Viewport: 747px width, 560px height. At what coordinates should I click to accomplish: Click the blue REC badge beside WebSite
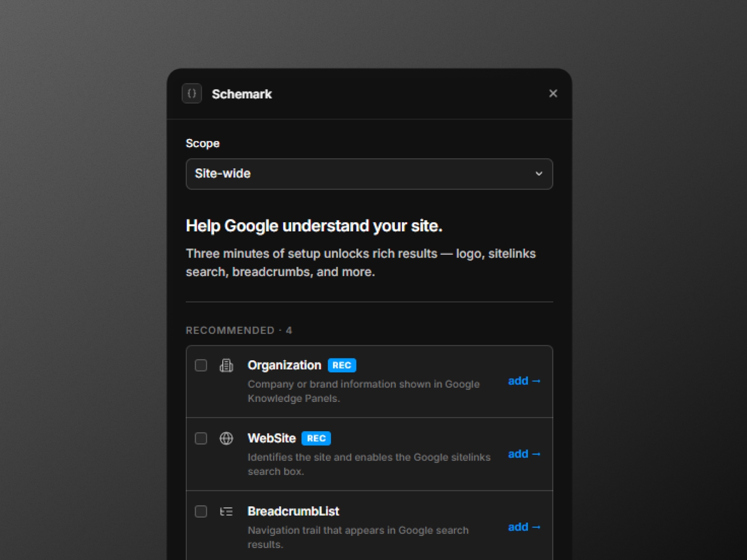pyautogui.click(x=316, y=438)
